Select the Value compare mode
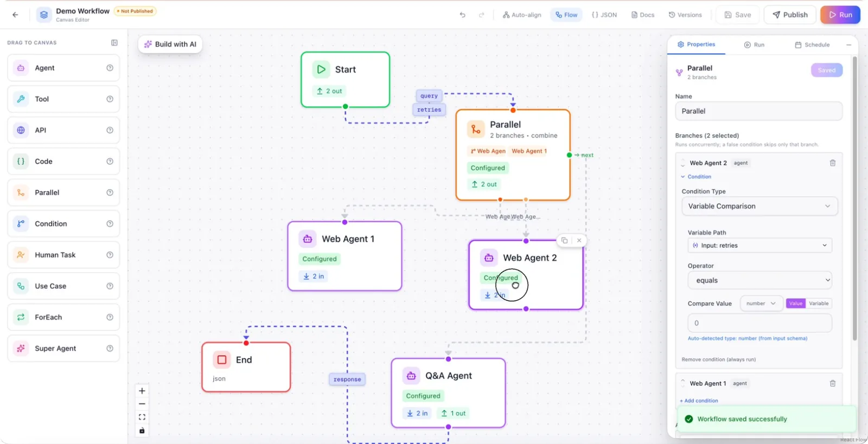 pos(796,304)
